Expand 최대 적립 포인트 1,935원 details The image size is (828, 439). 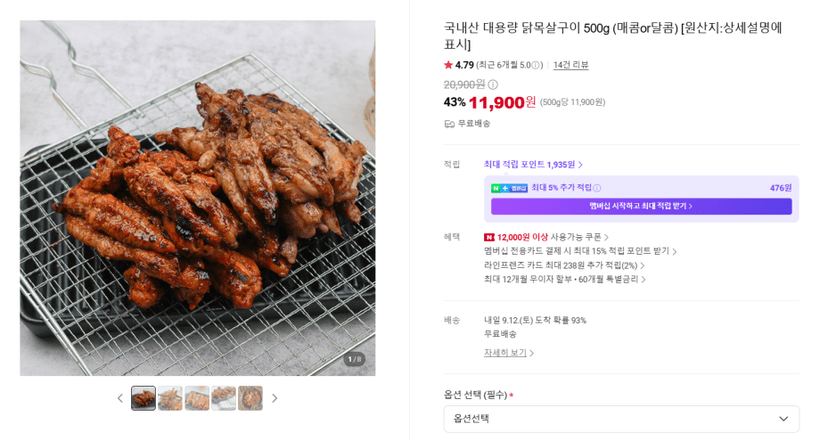point(533,165)
